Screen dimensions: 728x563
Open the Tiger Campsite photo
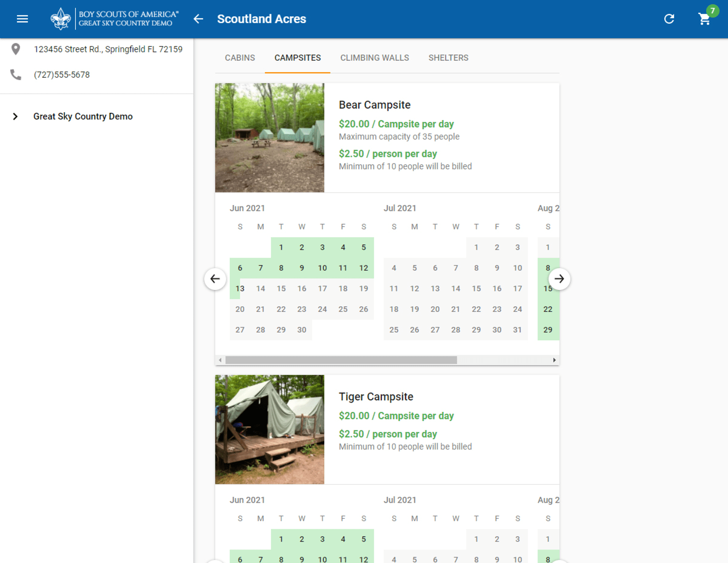(270, 429)
